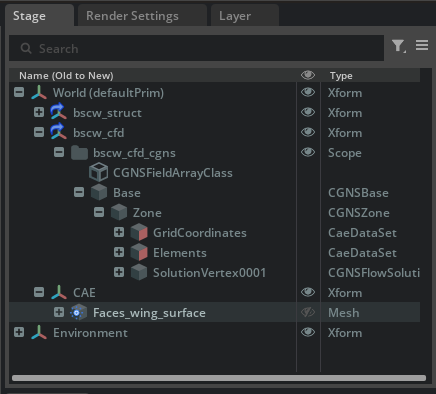Image resolution: width=436 pixels, height=394 pixels.
Task: Select the CGNSFieldArrayClass label
Action: coord(173,173)
